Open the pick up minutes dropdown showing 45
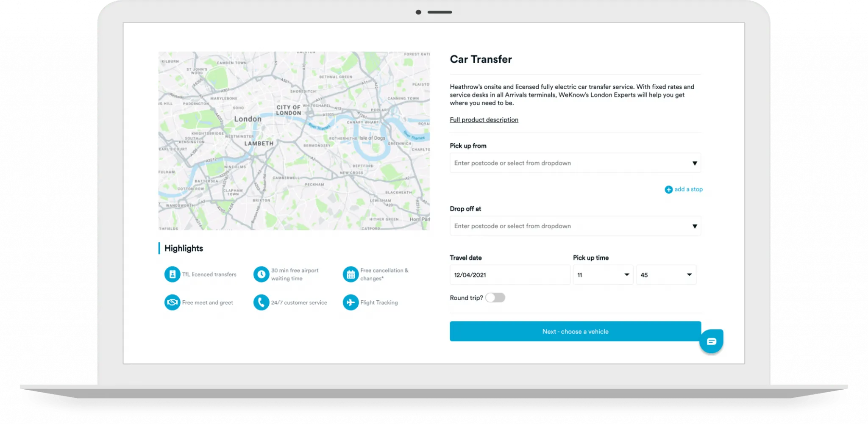Image resolution: width=868 pixels, height=424 pixels. tap(666, 275)
